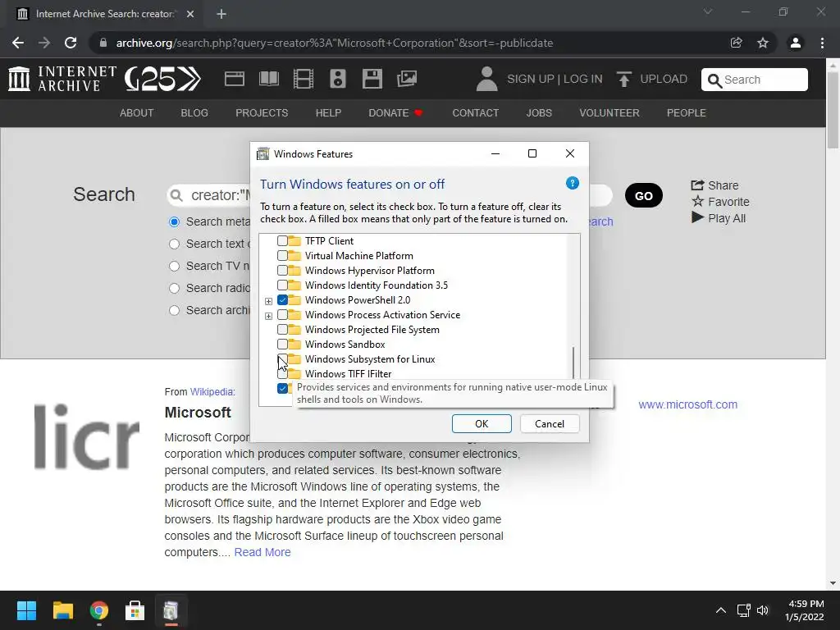Click the volume icon in system tray
This screenshot has width=840, height=630.
pos(763,610)
